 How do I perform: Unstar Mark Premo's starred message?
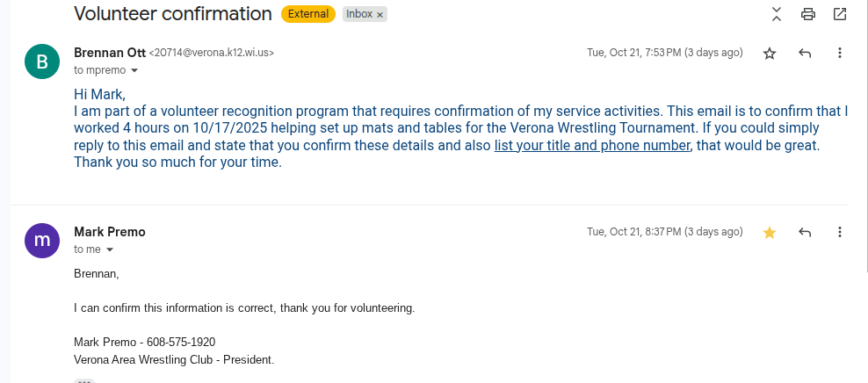point(770,233)
